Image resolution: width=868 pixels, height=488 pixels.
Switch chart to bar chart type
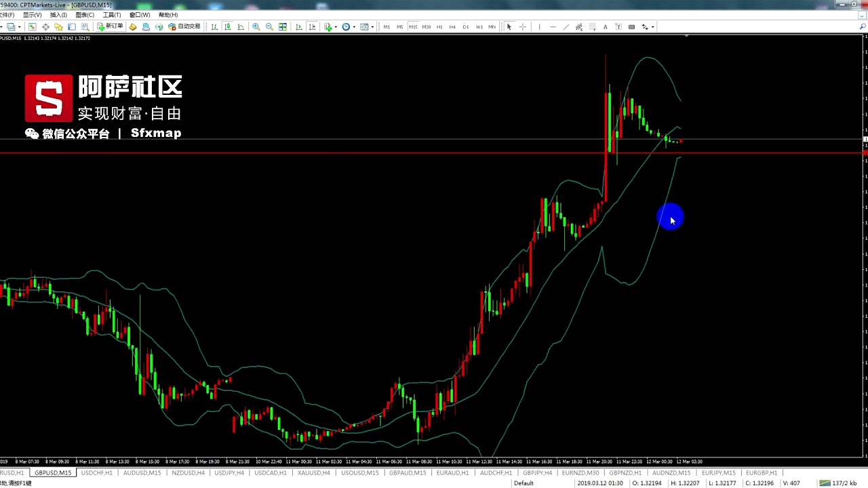pos(214,27)
